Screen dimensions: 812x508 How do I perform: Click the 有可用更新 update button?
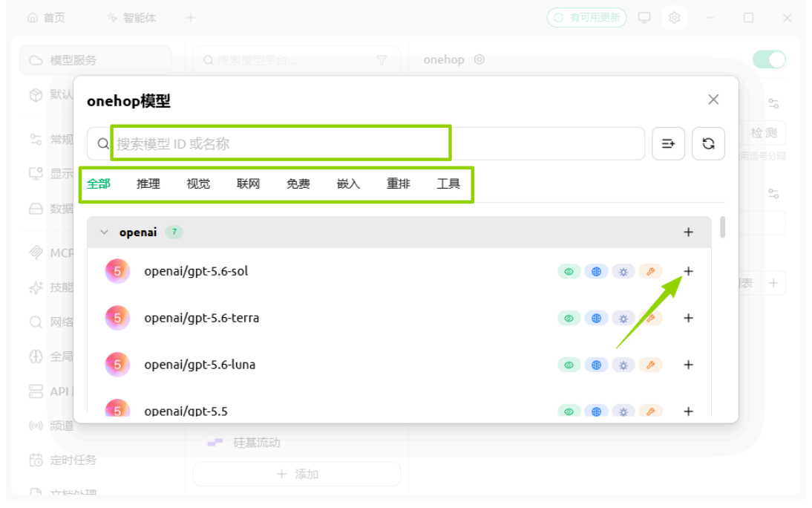[586, 18]
